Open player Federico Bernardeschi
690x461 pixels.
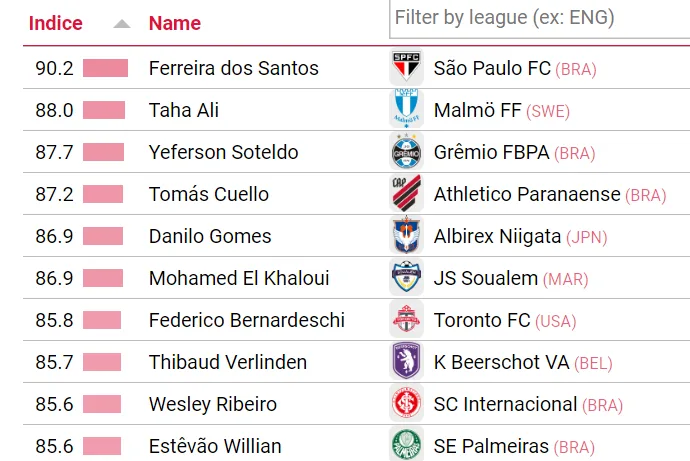tap(247, 320)
